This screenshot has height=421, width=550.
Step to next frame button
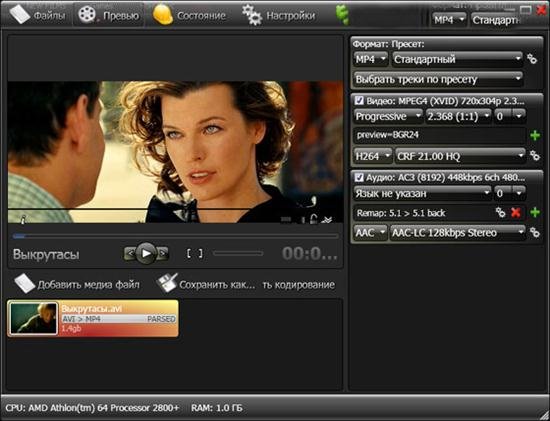[x=162, y=253]
